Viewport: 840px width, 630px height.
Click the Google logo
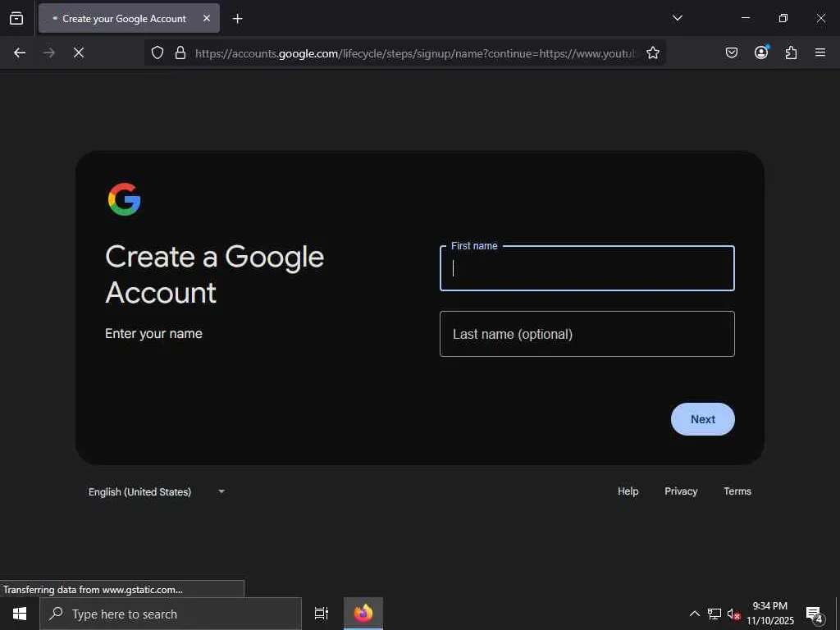125,199
